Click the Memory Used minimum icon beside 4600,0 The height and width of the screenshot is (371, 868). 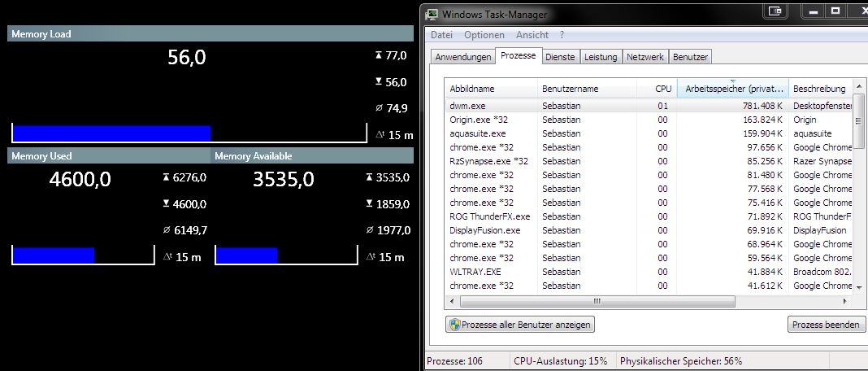coord(166,204)
